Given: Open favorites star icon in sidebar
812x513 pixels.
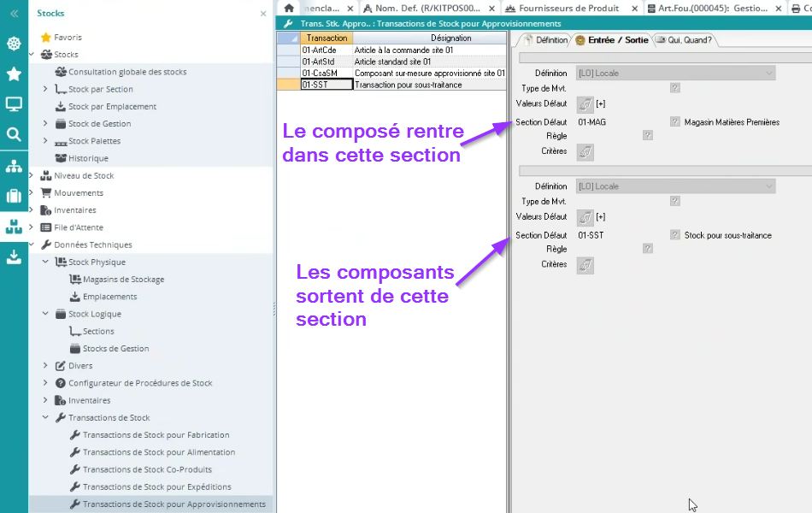Looking at the screenshot, I should [x=14, y=74].
